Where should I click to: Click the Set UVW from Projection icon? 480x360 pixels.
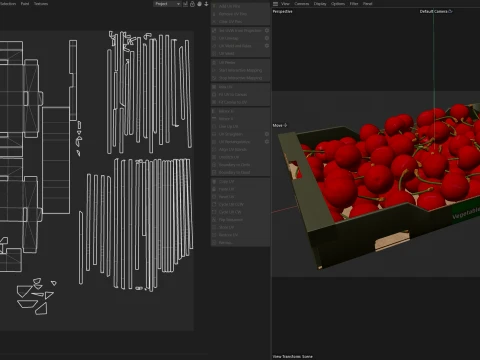pyautogui.click(x=214, y=30)
